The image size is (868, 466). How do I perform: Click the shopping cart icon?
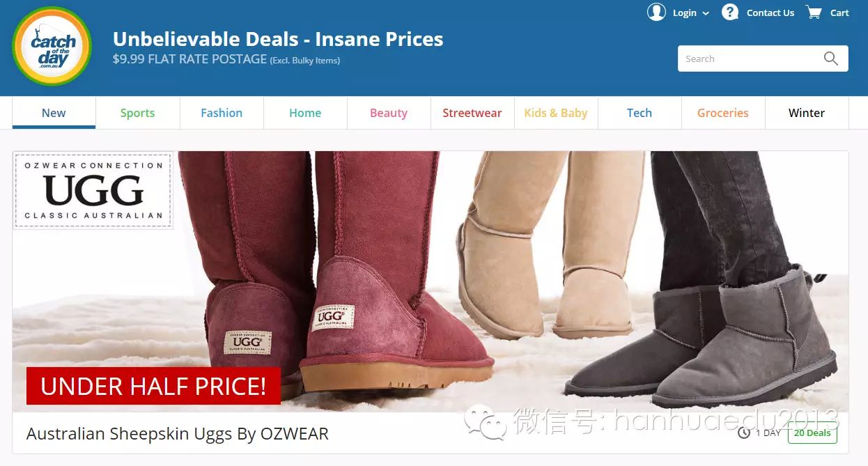coord(814,13)
